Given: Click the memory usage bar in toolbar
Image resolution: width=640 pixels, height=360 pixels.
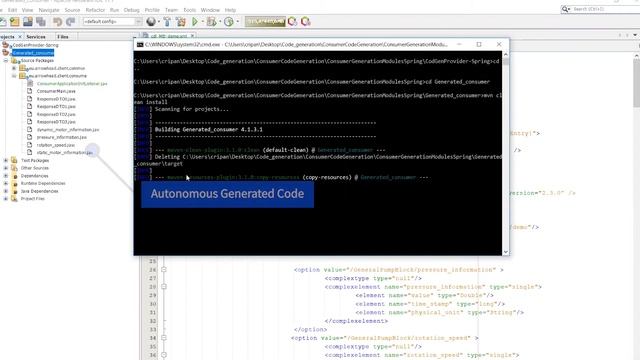Looking at the screenshot, I should pyautogui.click(x=265, y=22).
